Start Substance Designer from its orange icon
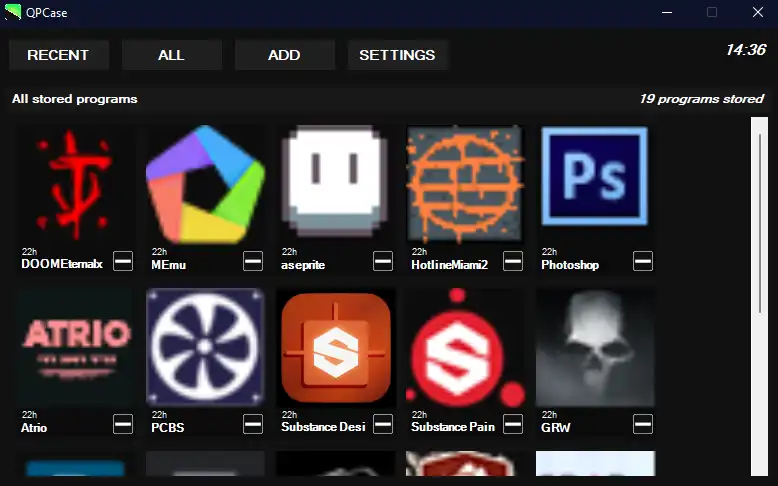 335,347
